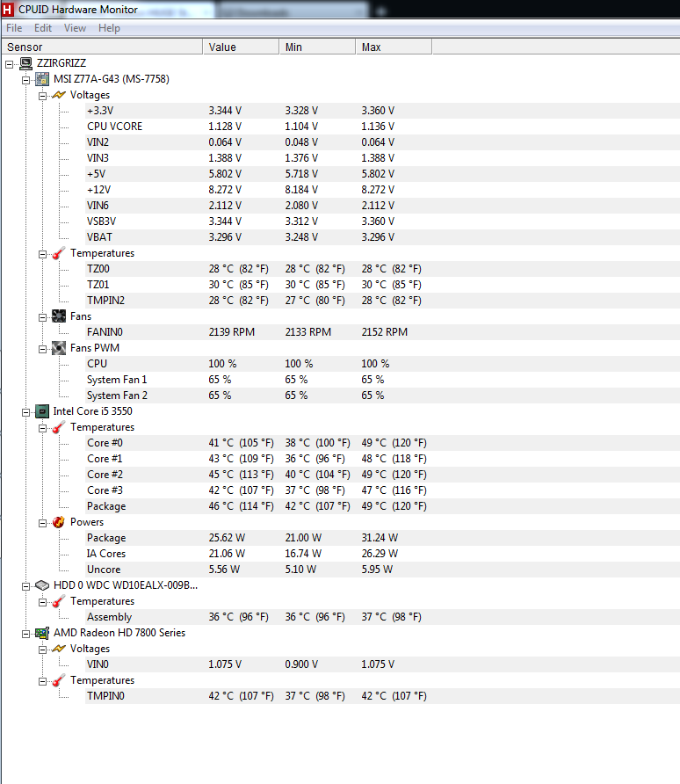The height and width of the screenshot is (784, 680).
Task: Click the Fans icon
Action: pos(59,316)
